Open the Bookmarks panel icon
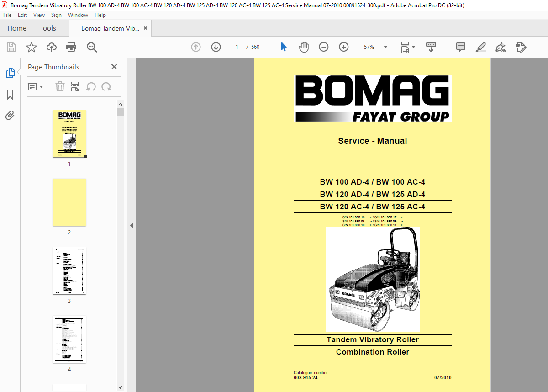Screen dimensions: 548x392 pos(10,95)
